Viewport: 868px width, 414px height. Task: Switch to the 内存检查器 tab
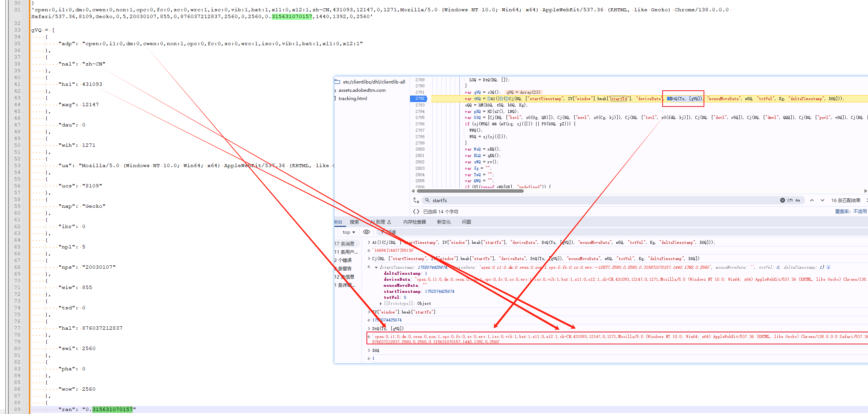(414, 222)
